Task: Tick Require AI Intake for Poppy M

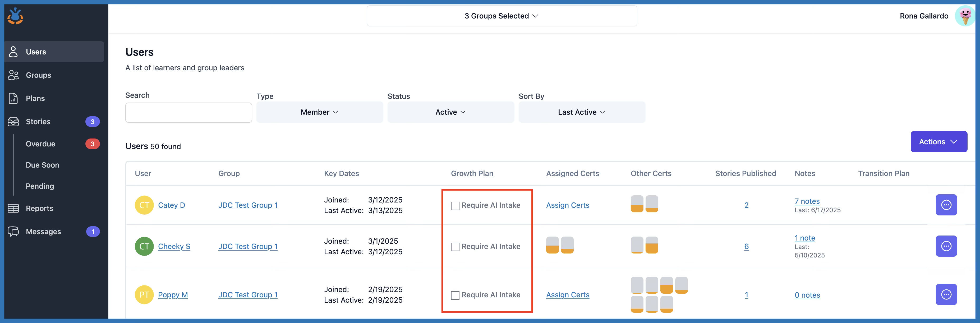Action: pyautogui.click(x=455, y=295)
